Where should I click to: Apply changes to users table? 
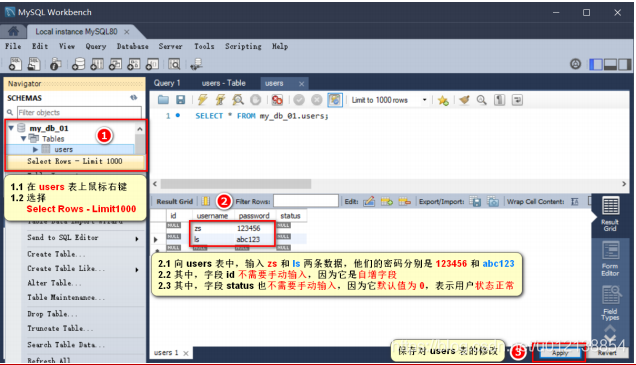tap(560, 353)
